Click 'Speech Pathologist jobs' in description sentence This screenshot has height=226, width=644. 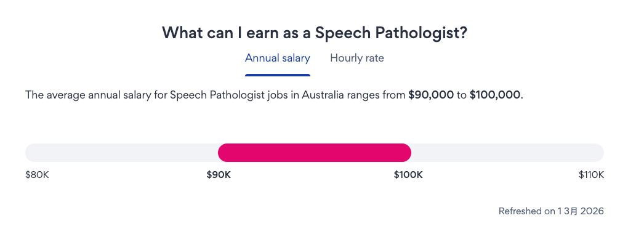(235, 95)
